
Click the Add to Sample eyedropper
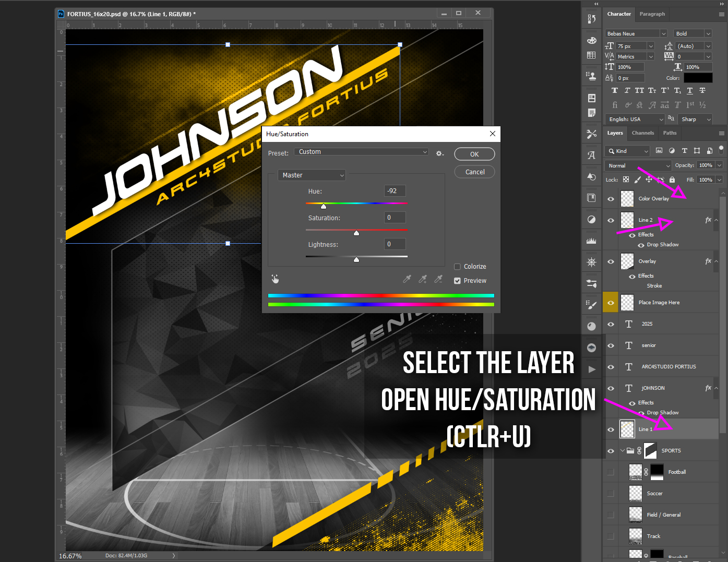[x=423, y=279]
